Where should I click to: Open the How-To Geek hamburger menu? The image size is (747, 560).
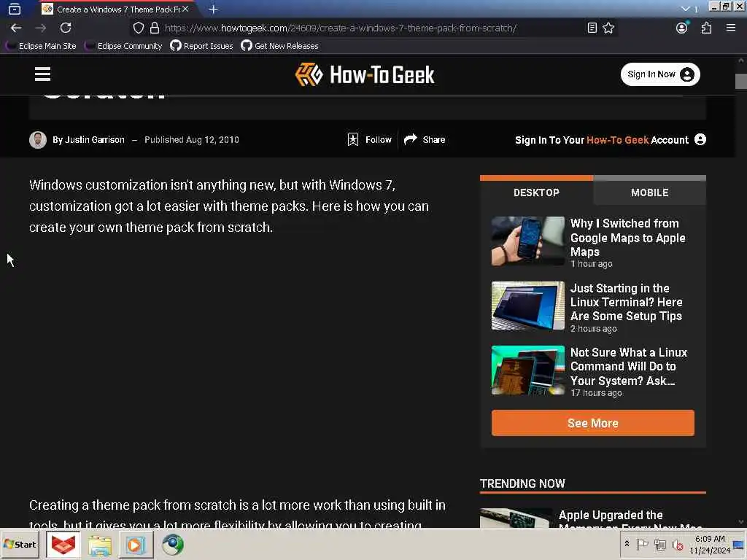[42, 74]
